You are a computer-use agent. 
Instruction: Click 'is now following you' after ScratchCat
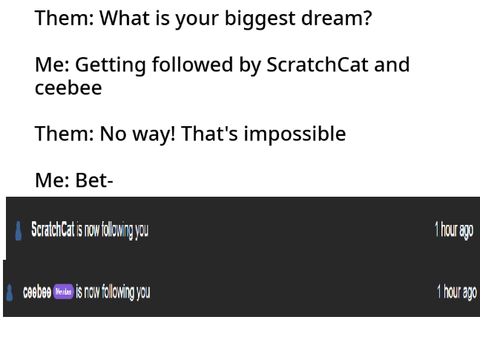(x=113, y=230)
